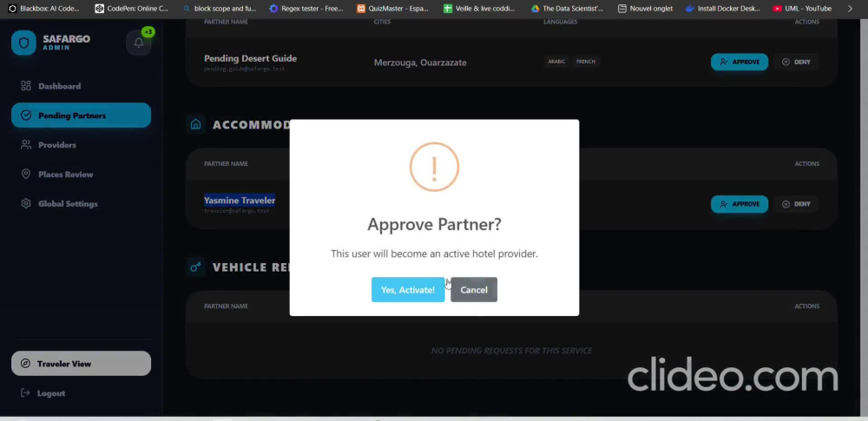Viewport: 868px width, 421px height.
Task: Deny Yasmine Traveler request
Action: 797,204
